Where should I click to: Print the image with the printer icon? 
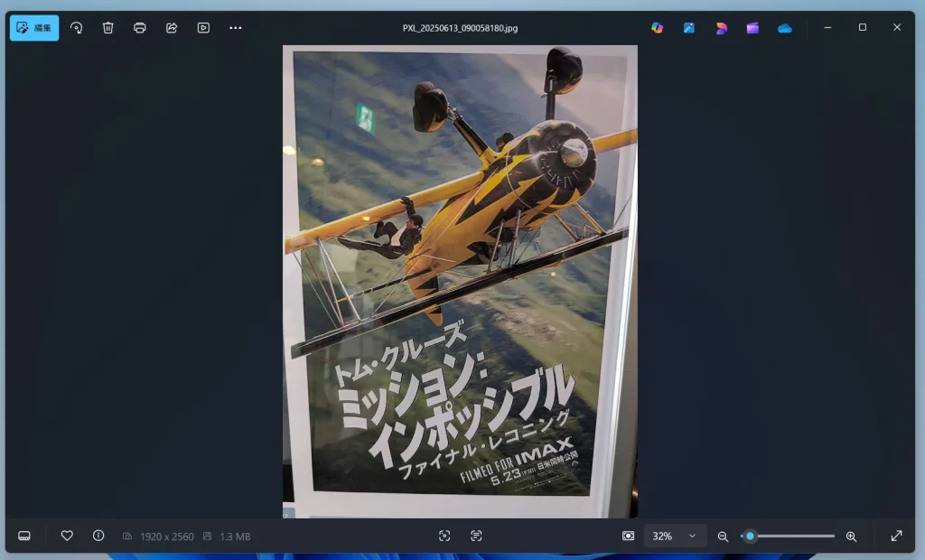click(x=140, y=28)
